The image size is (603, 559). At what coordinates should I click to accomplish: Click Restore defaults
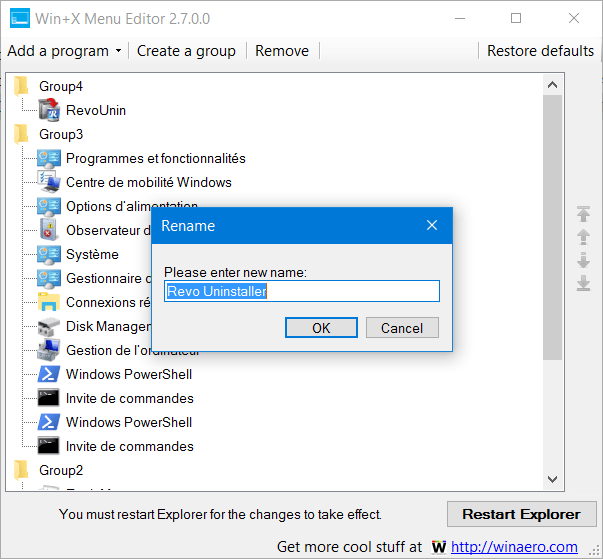tap(540, 51)
